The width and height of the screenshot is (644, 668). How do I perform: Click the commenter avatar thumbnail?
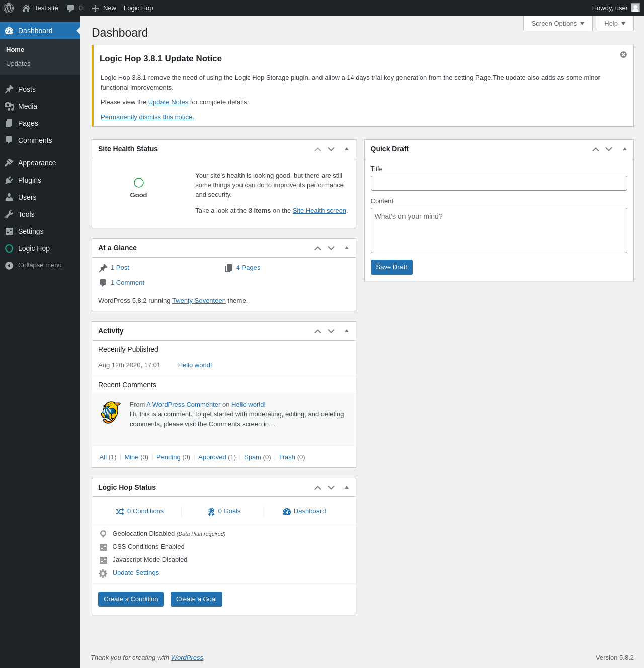point(111,412)
